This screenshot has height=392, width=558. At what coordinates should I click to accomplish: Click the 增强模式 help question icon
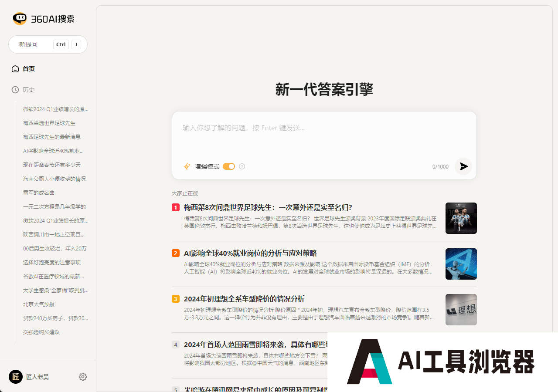pos(242,166)
